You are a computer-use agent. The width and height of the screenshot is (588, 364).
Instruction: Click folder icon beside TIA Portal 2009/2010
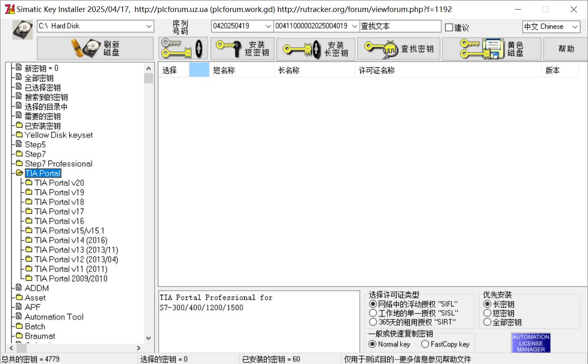[x=29, y=278]
